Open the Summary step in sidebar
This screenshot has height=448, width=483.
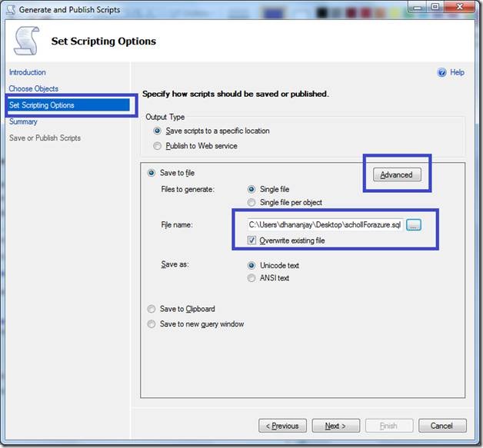[23, 121]
